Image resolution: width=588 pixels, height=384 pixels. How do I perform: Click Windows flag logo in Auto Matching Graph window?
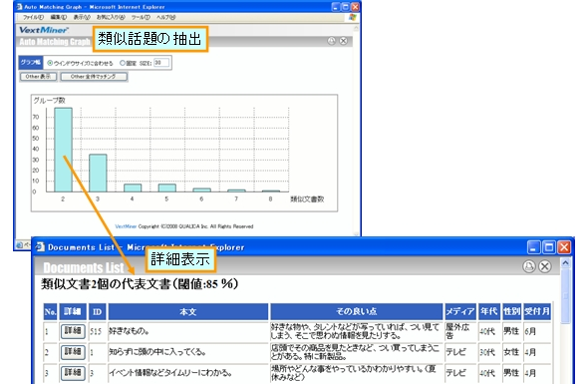(353, 17)
